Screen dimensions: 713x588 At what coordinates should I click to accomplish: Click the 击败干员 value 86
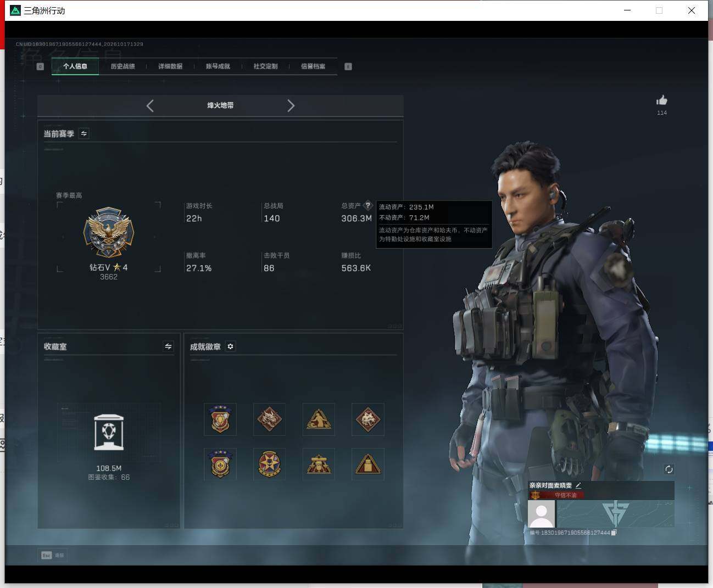click(x=269, y=268)
